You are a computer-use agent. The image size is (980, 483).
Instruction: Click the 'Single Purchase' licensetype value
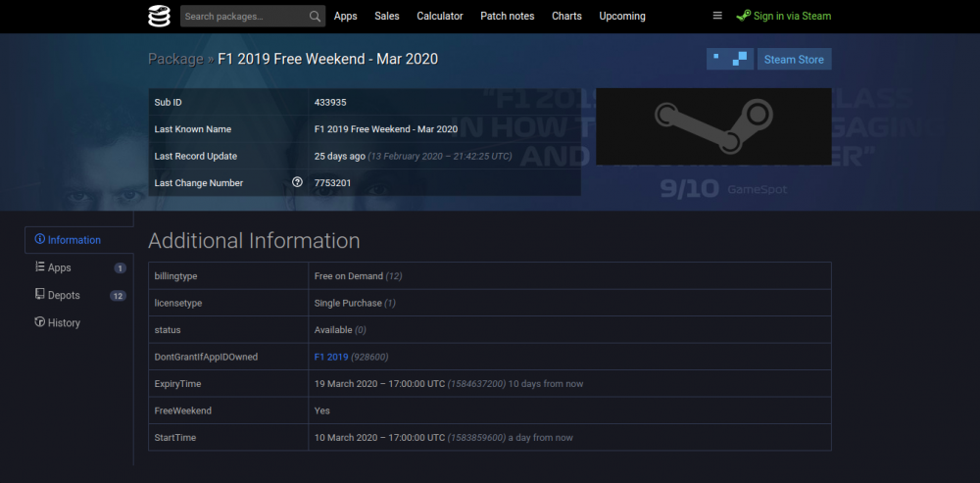[348, 303]
